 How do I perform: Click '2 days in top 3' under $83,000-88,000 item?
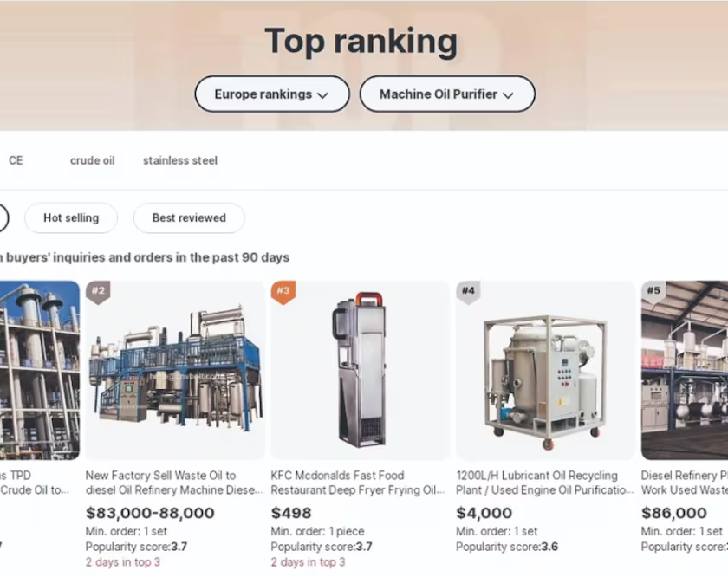click(123, 562)
